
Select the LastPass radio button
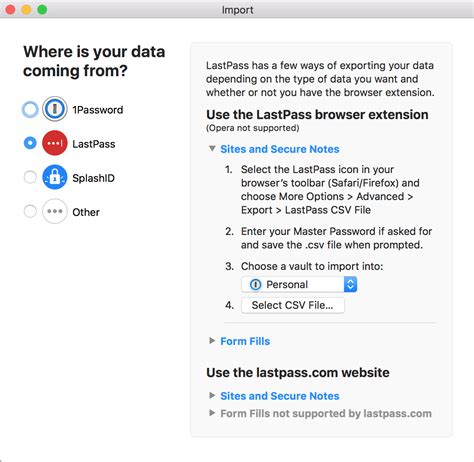click(x=30, y=143)
